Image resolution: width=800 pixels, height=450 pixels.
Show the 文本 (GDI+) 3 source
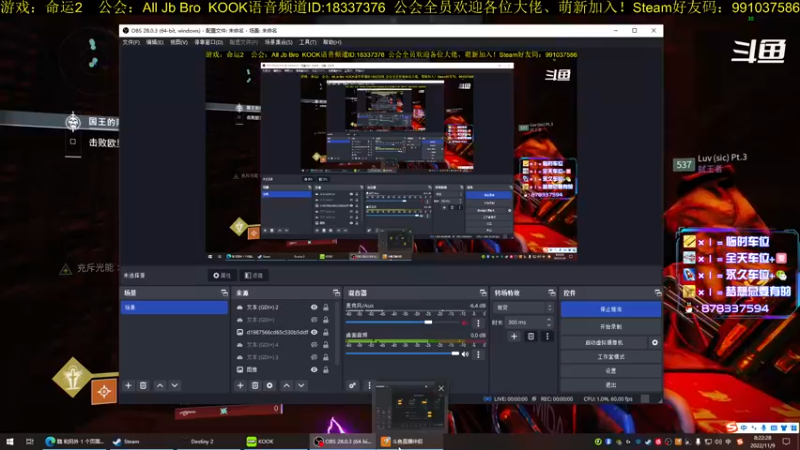314,357
